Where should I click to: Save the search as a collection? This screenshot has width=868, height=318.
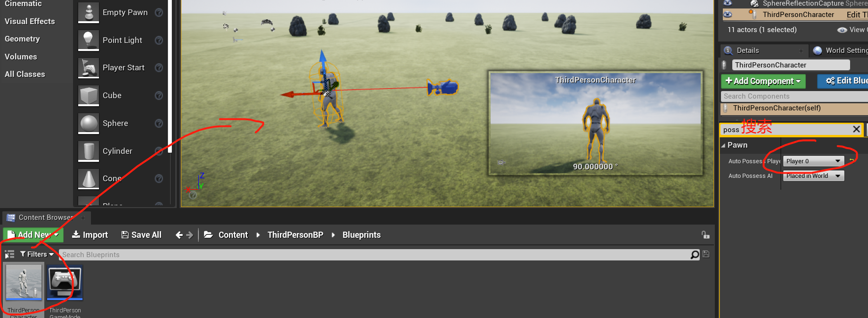pos(706,254)
